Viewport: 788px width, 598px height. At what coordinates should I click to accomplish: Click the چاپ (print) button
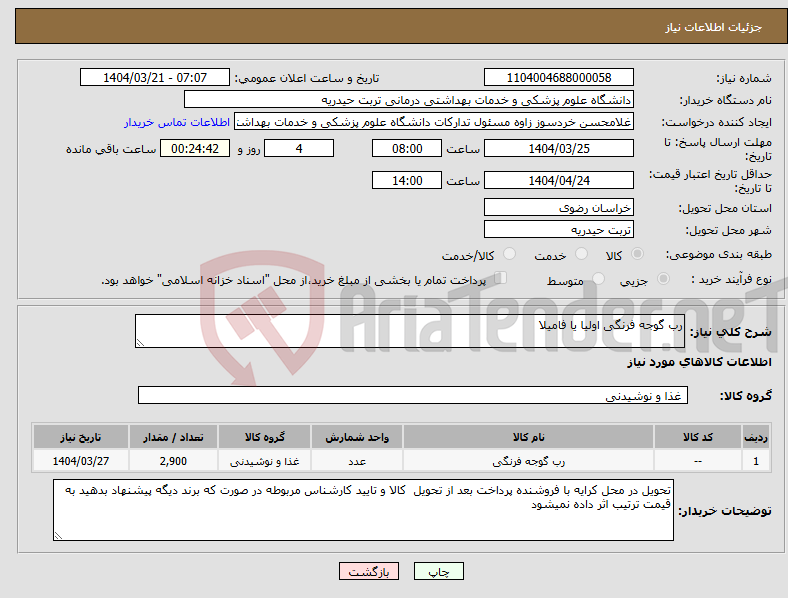tap(438, 571)
